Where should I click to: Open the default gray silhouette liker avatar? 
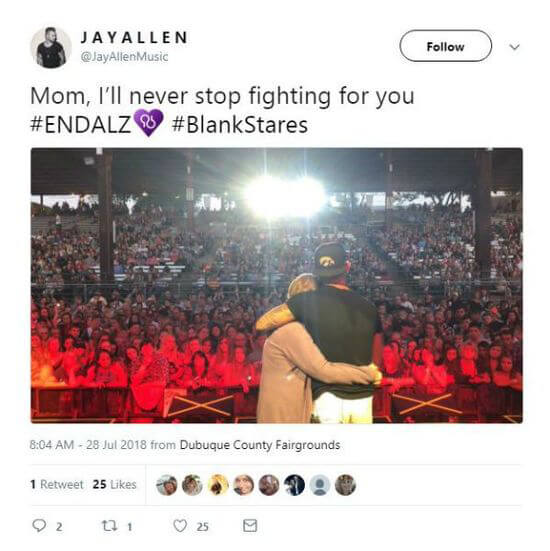[x=319, y=485]
